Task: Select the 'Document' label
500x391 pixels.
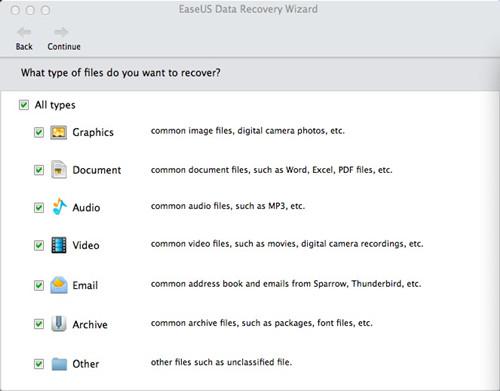Action: click(x=97, y=170)
